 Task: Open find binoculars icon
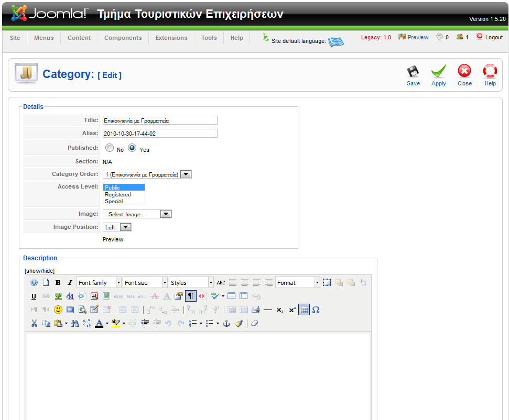click(74, 323)
